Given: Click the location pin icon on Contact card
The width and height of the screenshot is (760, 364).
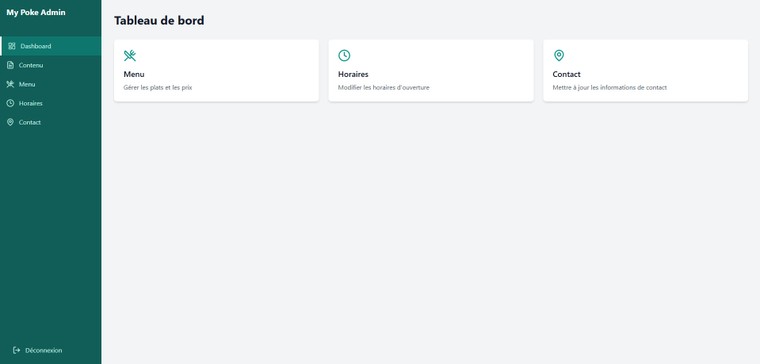Looking at the screenshot, I should tap(559, 56).
